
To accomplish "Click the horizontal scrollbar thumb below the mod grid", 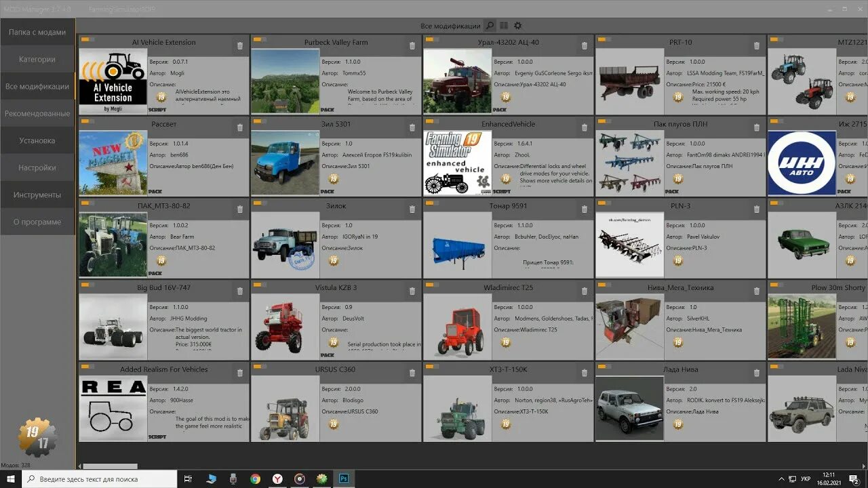I will (110, 466).
